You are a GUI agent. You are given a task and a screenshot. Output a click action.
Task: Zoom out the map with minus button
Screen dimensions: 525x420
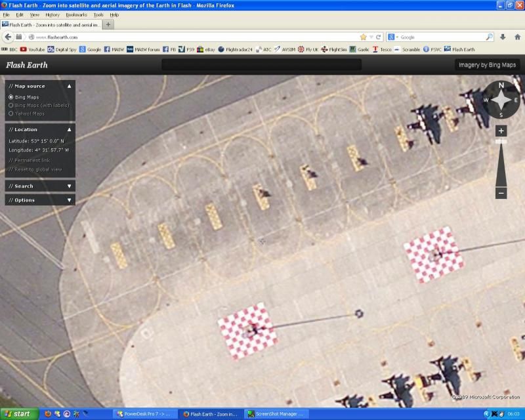coord(501,193)
